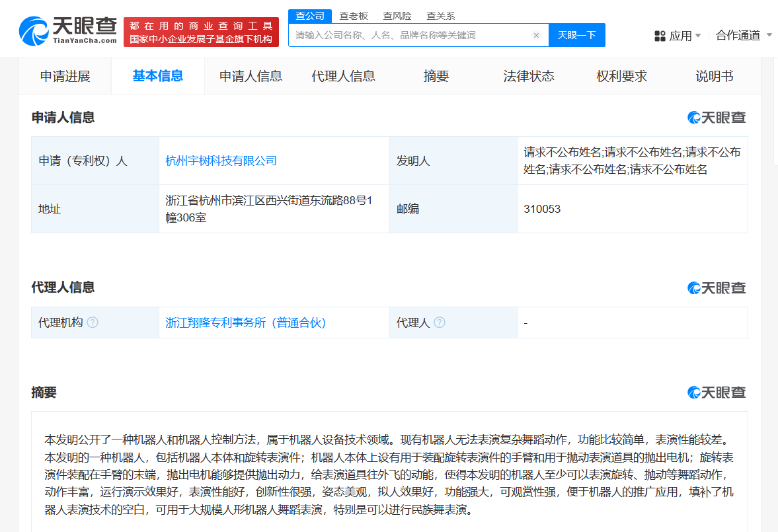Clear the search box with X icon
The height and width of the screenshot is (532, 778).
click(x=536, y=36)
